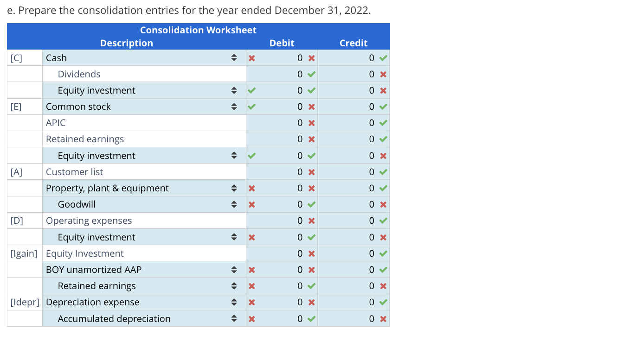The width and height of the screenshot is (644, 341).
Task: Click the green check beside Customer list credit
Action: 382,171
